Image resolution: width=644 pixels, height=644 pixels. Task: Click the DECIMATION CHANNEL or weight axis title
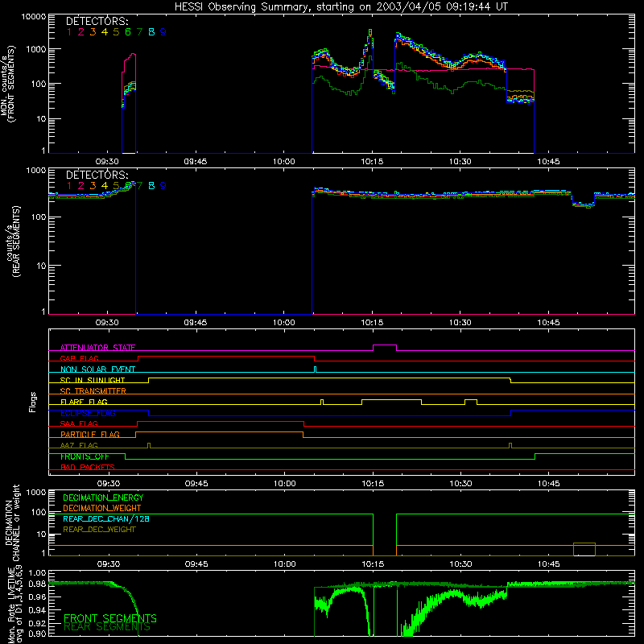coord(13,522)
